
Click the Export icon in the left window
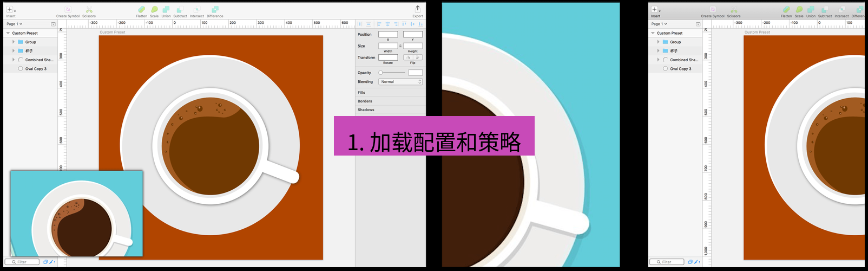tap(418, 9)
